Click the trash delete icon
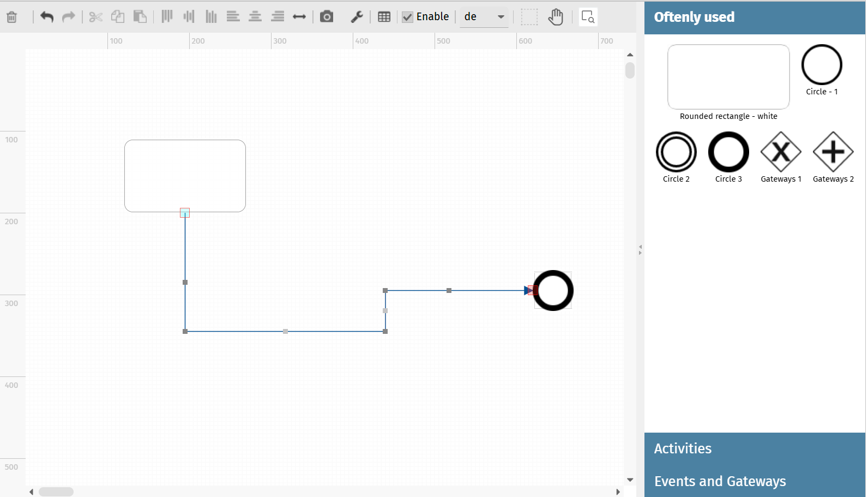The image size is (868, 497). (x=11, y=17)
